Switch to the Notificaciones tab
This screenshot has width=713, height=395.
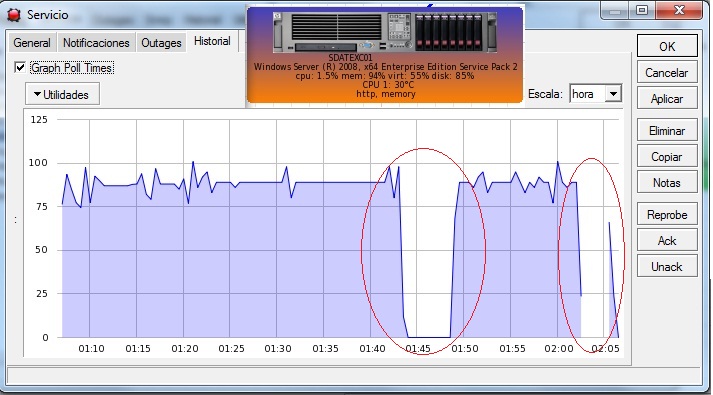point(96,43)
